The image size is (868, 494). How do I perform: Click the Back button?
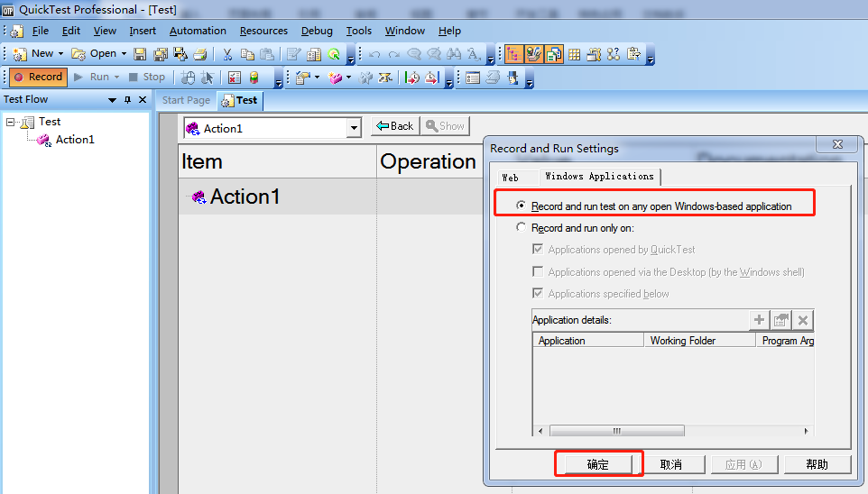pyautogui.click(x=395, y=126)
